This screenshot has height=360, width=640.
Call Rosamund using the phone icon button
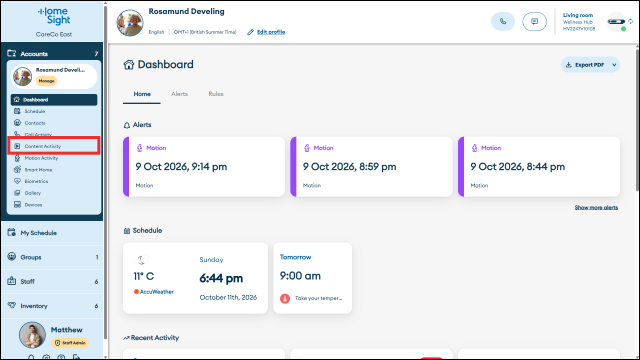503,21
